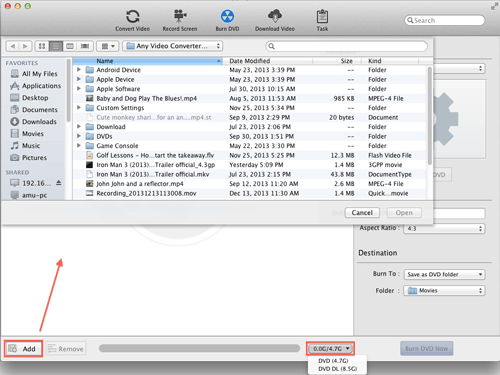Sort by the Name column header
Viewport: 500px width, 375px height.
pos(148,61)
